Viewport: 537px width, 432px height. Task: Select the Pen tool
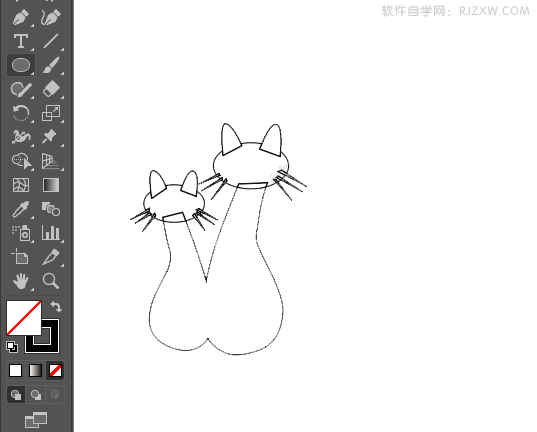click(21, 17)
